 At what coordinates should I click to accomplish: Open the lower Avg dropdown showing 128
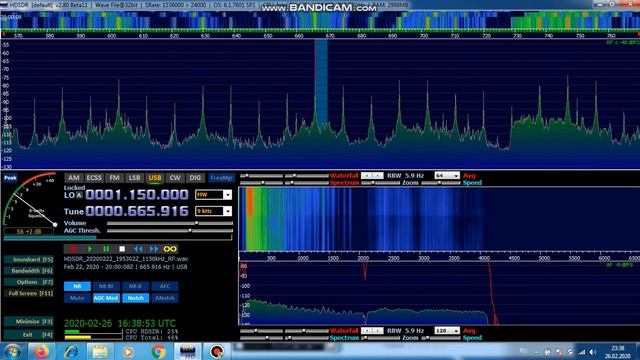click(x=447, y=331)
